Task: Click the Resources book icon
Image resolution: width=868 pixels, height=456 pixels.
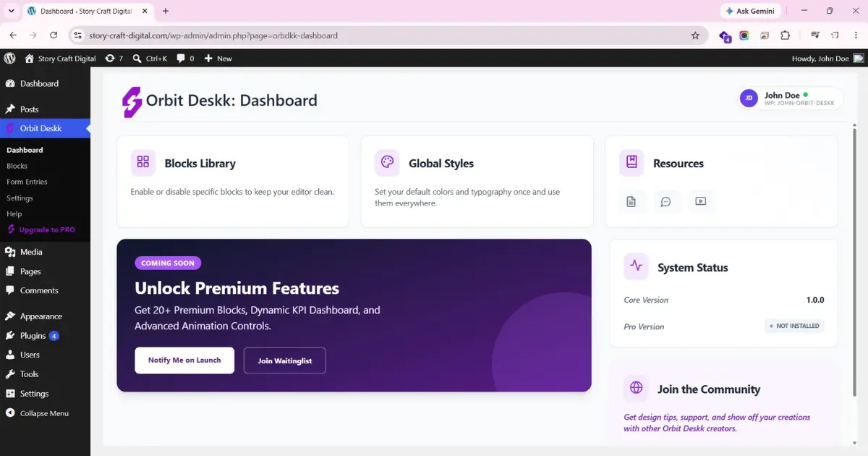Action: coord(631,163)
